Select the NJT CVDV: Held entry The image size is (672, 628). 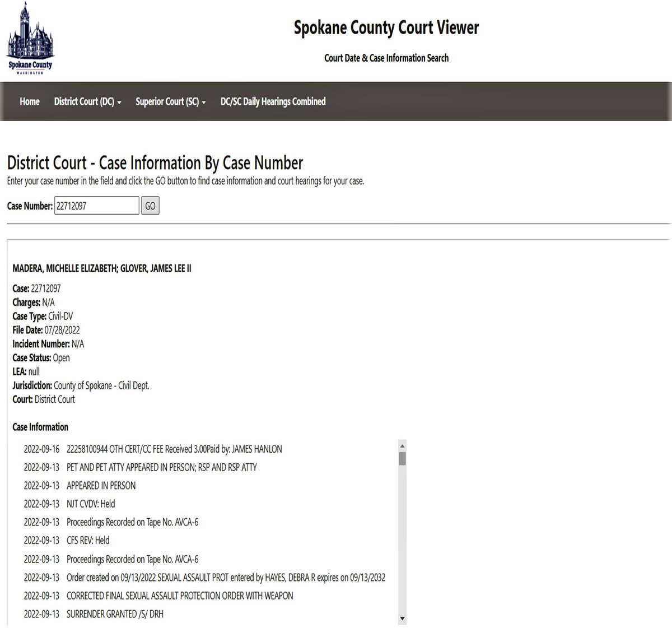[x=69, y=504]
